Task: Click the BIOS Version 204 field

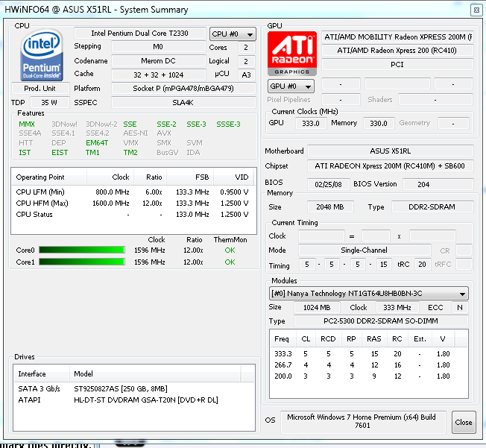Action: point(438,184)
